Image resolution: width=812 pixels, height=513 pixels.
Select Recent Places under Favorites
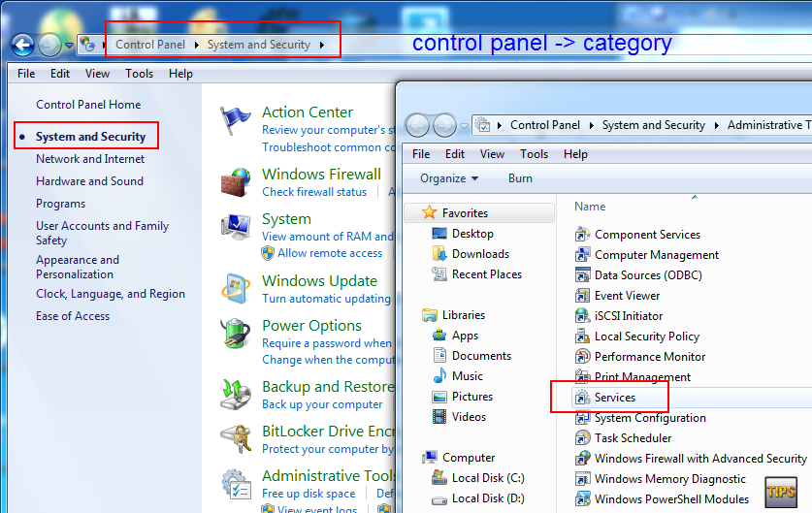tap(487, 274)
